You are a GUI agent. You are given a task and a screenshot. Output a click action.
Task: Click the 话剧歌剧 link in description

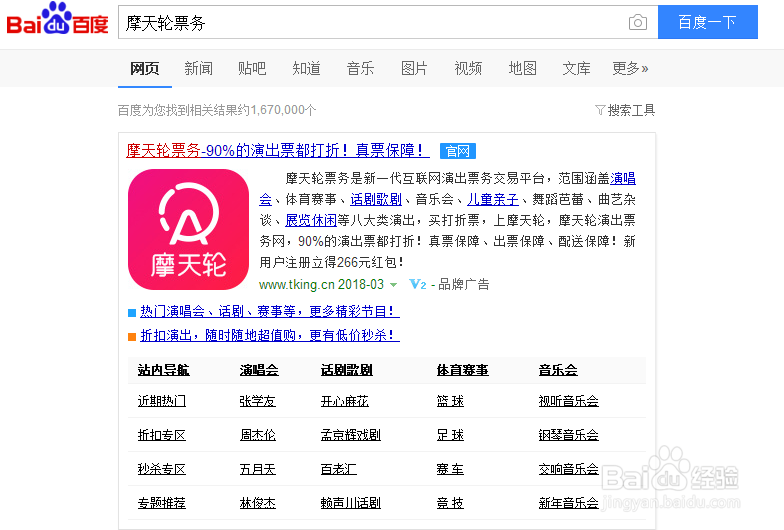[x=376, y=200]
